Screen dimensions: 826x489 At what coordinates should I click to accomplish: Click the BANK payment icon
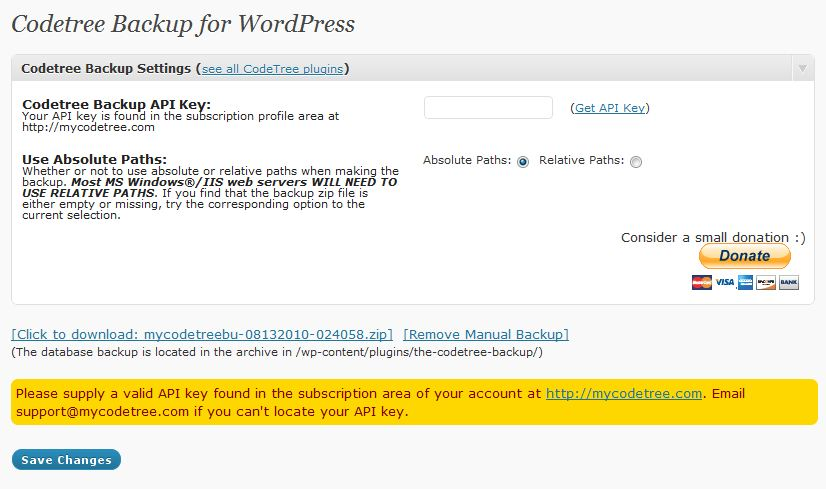(x=789, y=282)
